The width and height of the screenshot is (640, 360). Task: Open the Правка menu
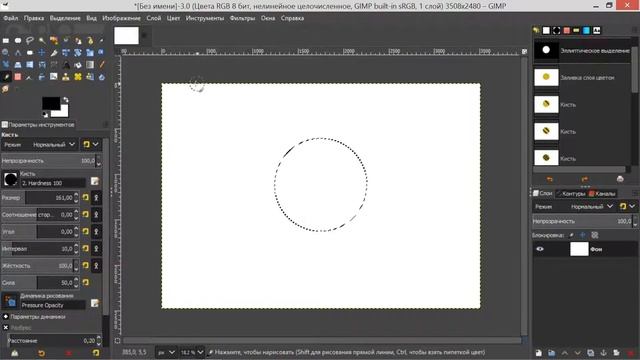click(34, 18)
